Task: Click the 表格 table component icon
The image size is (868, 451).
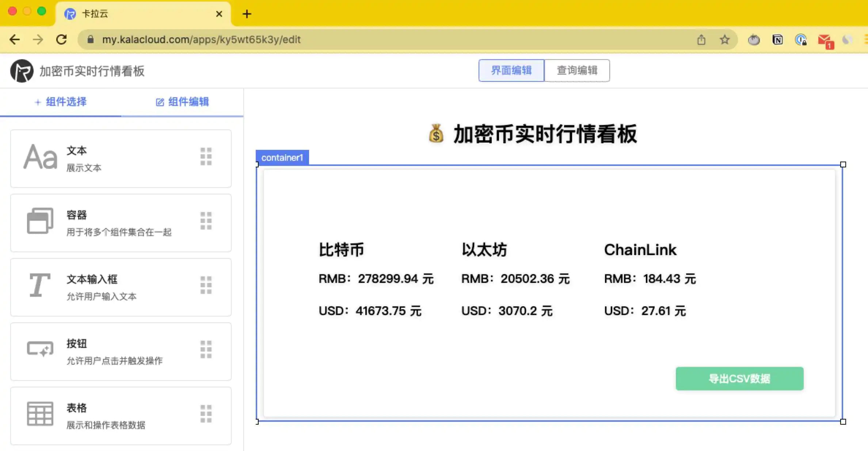Action: (40, 413)
